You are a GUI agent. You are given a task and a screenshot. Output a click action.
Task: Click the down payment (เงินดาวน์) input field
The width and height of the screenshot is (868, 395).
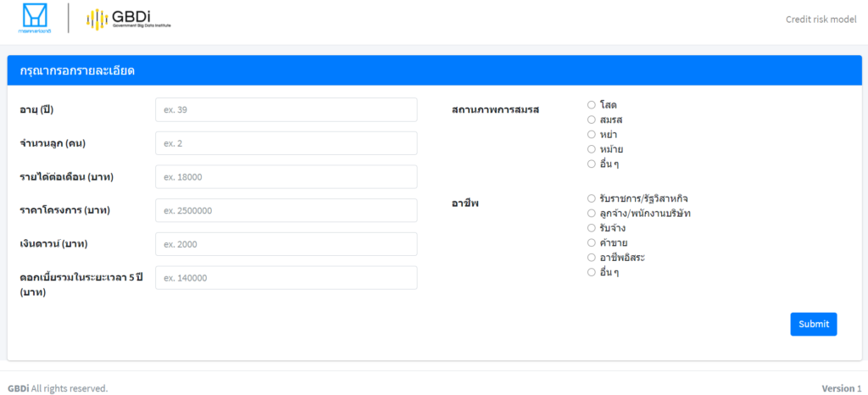point(286,244)
